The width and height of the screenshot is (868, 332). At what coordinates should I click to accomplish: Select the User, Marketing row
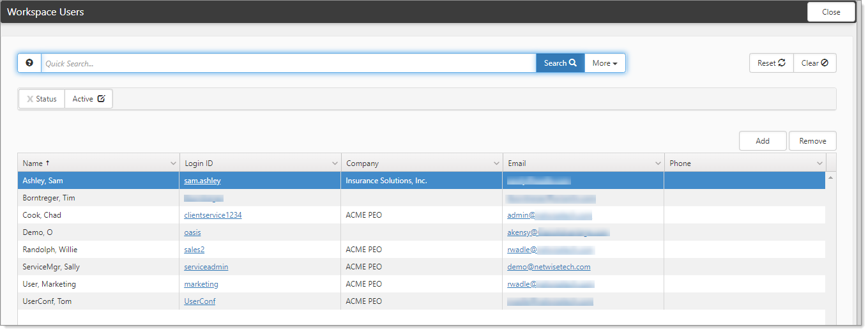422,284
